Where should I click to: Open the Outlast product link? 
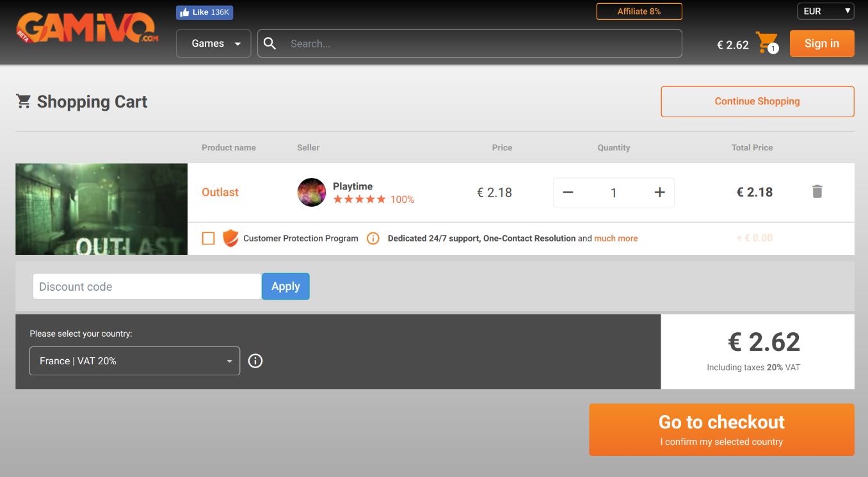click(220, 192)
